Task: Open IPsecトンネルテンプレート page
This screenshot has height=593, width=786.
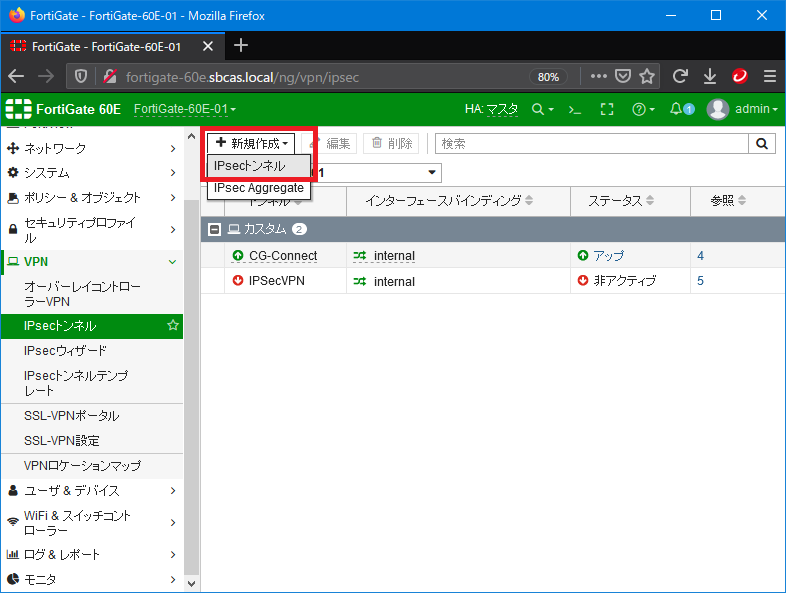Action: click(92, 382)
